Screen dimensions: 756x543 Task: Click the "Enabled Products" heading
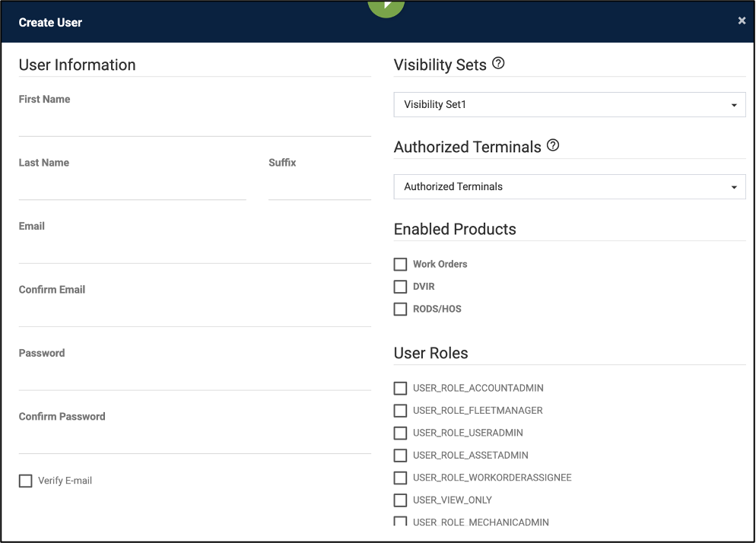[455, 229]
